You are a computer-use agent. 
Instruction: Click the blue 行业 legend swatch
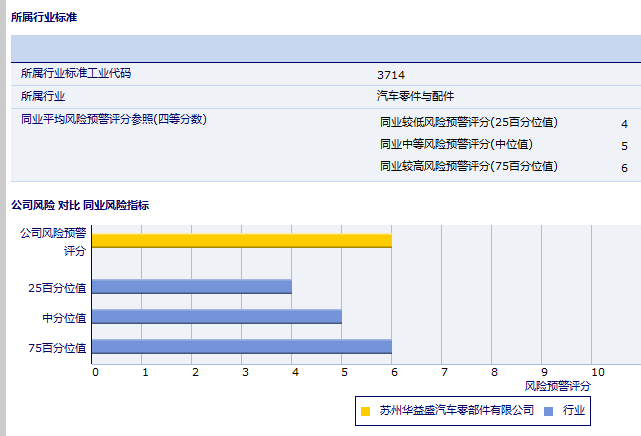point(549,411)
